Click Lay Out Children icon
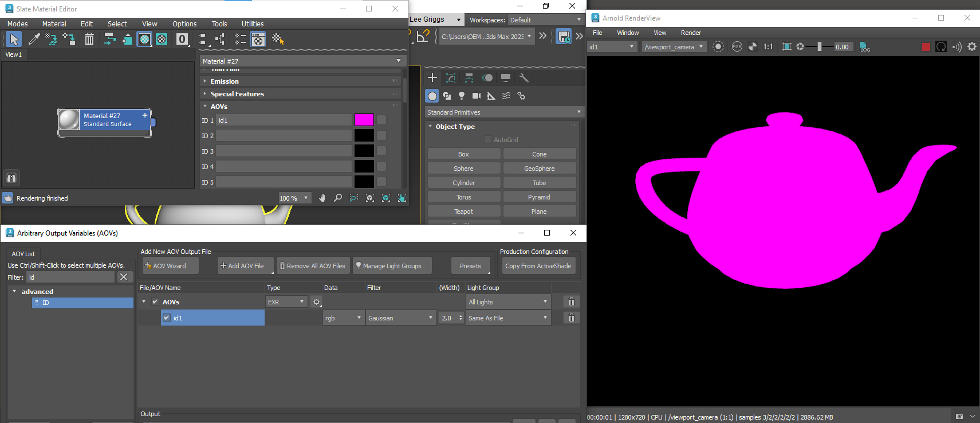This screenshot has width=980, height=423. (x=220, y=39)
